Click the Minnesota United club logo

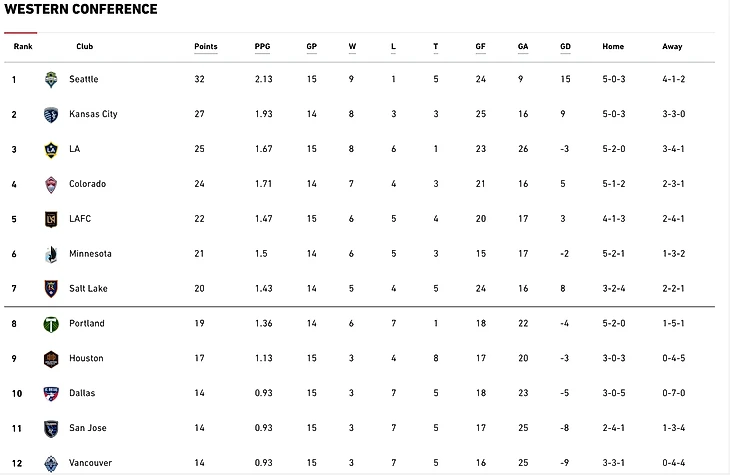(51, 254)
